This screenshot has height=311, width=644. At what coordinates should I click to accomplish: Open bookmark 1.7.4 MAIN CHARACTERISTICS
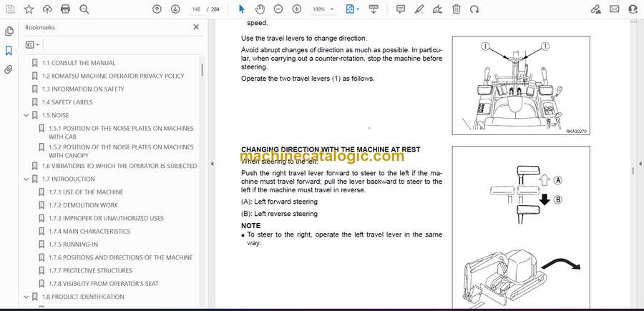[89, 232]
